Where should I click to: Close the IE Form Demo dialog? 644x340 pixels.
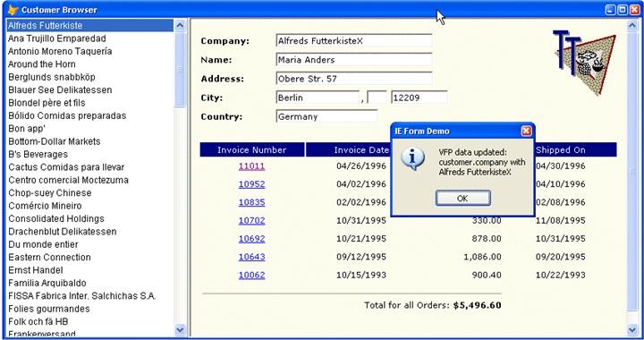[x=526, y=131]
